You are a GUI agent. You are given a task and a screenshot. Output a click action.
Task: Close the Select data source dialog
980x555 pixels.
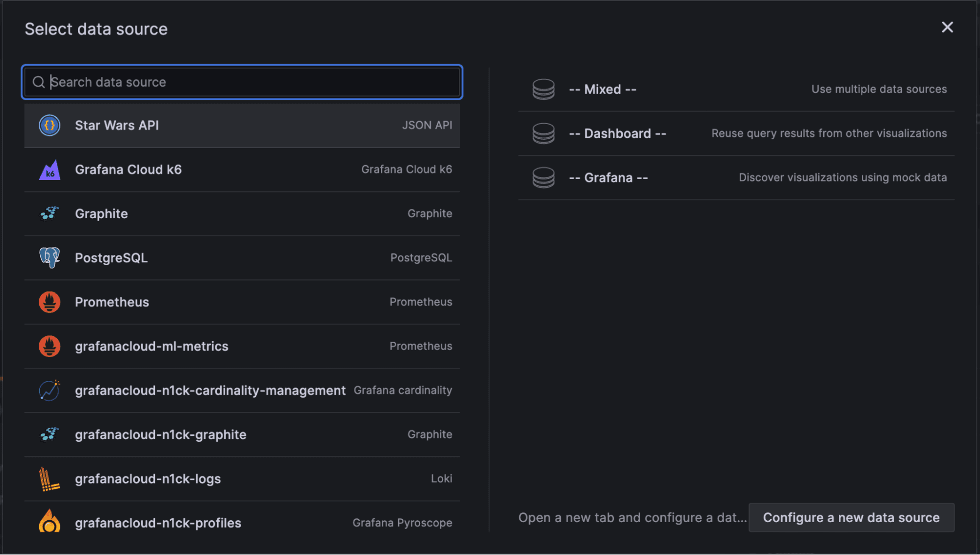pyautogui.click(x=947, y=27)
